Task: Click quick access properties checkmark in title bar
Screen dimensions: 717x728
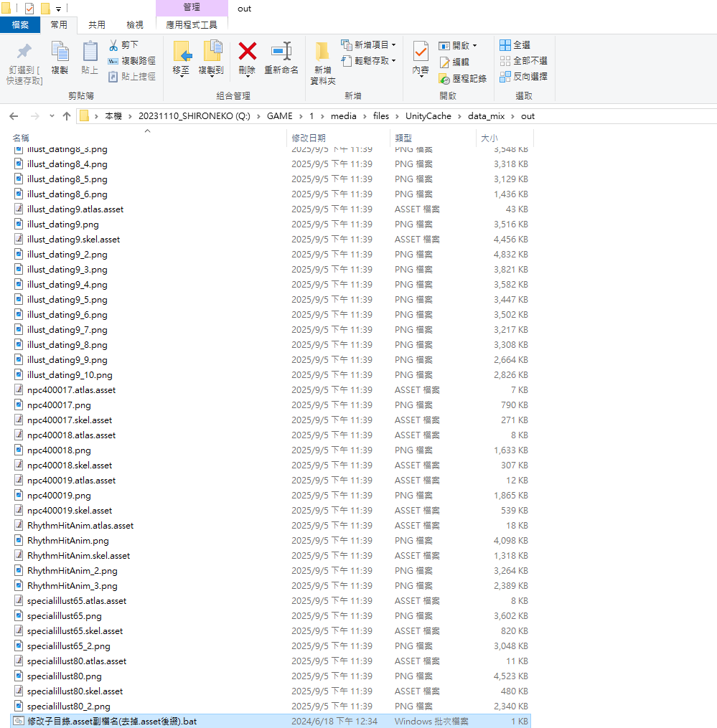Action: point(29,9)
